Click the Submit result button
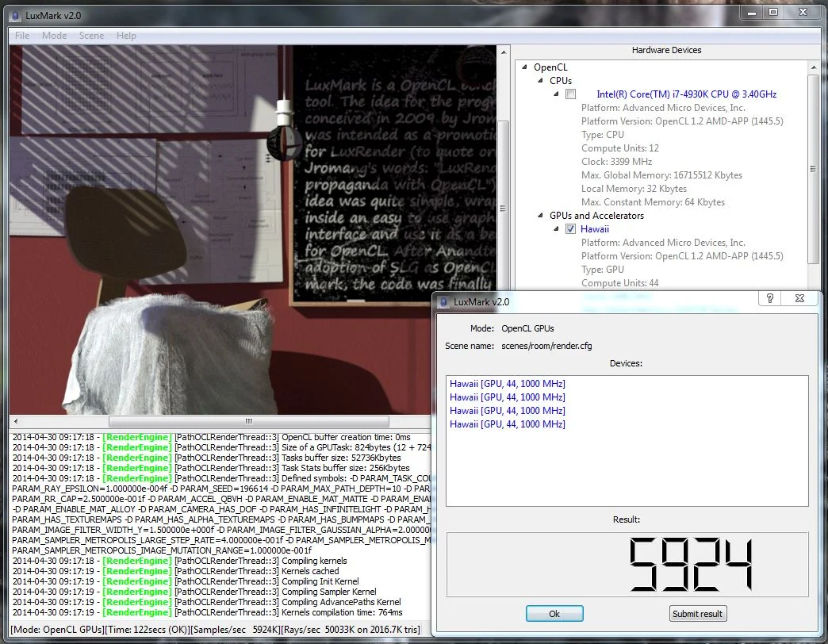This screenshot has width=828, height=644. point(697,614)
